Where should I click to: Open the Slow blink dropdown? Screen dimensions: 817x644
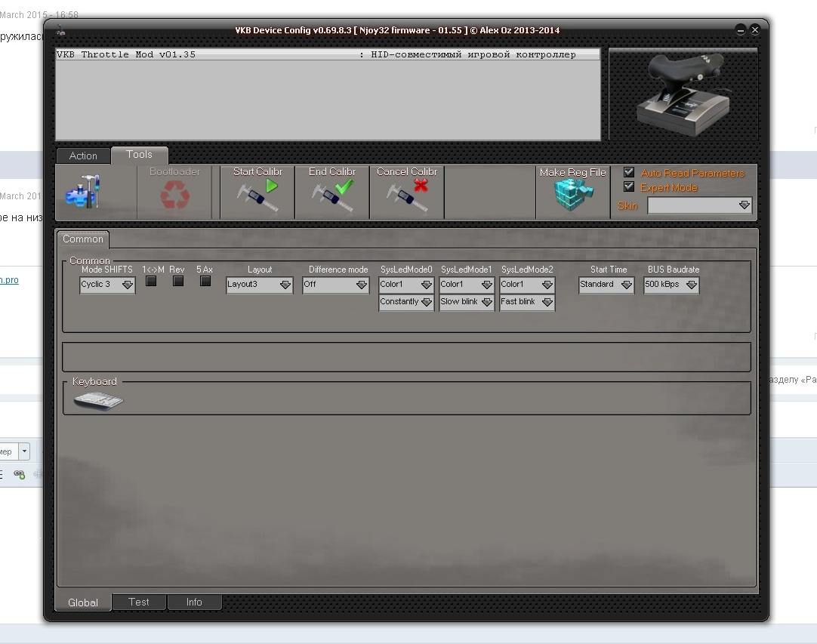[467, 302]
